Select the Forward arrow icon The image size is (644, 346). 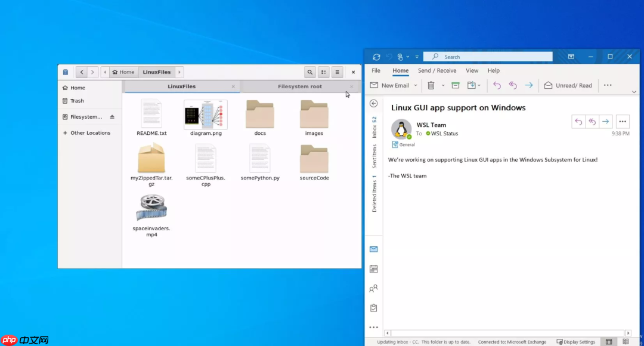point(530,85)
